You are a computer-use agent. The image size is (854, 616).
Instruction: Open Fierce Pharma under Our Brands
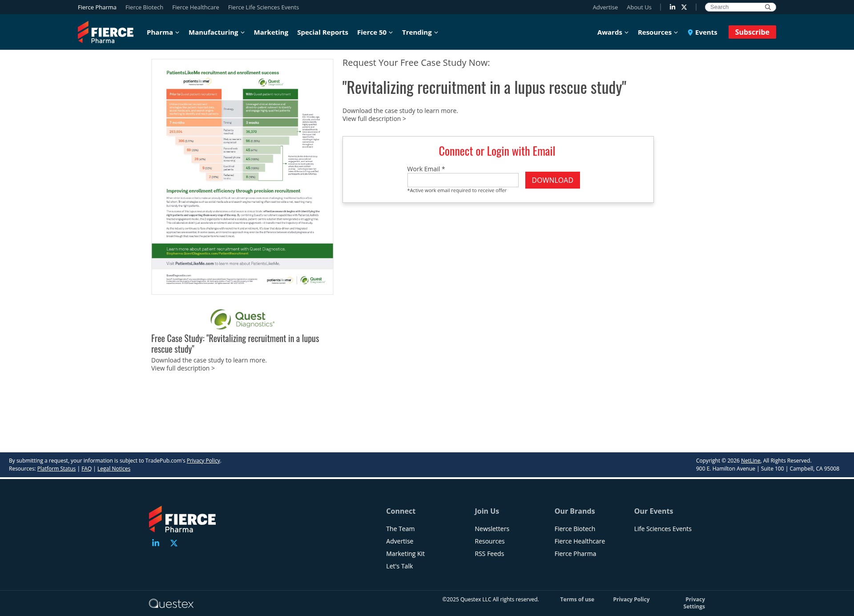tap(575, 554)
